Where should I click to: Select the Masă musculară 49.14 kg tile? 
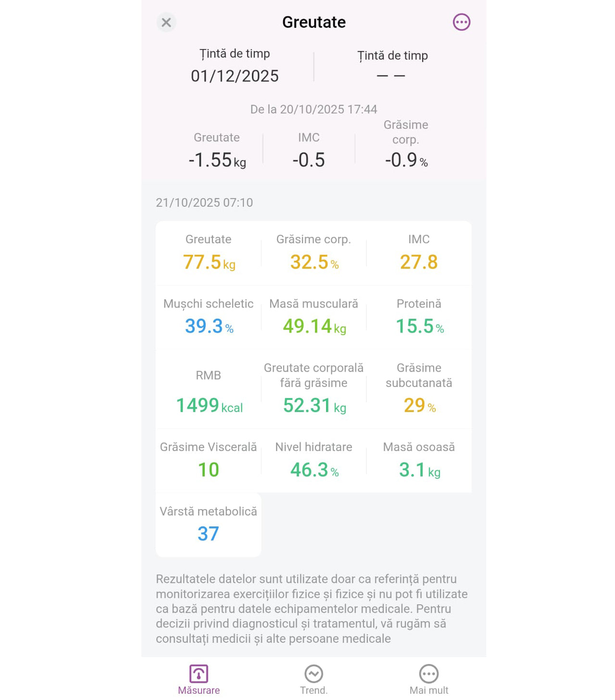coord(314,318)
